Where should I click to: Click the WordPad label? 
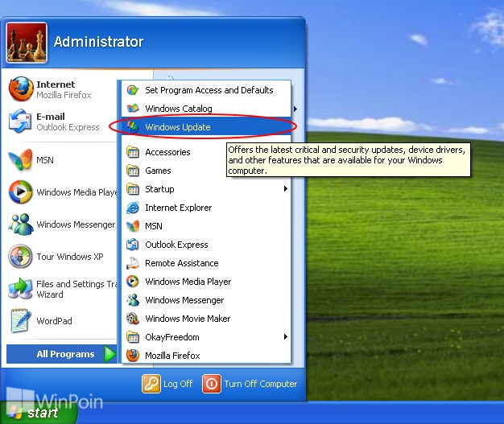(54, 320)
